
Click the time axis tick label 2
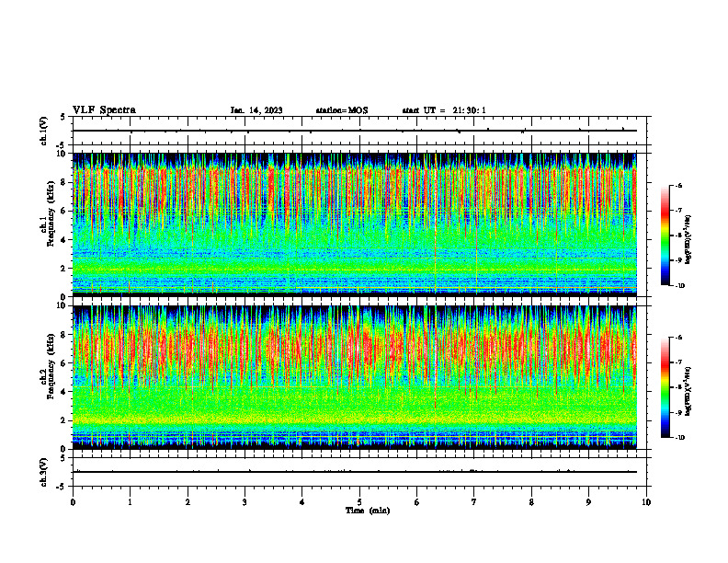[188, 502]
